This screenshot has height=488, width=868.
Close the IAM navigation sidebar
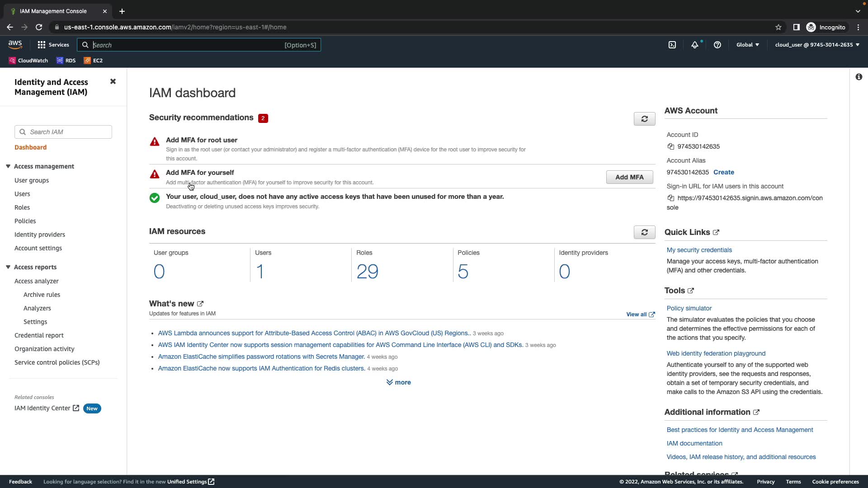[x=113, y=81]
